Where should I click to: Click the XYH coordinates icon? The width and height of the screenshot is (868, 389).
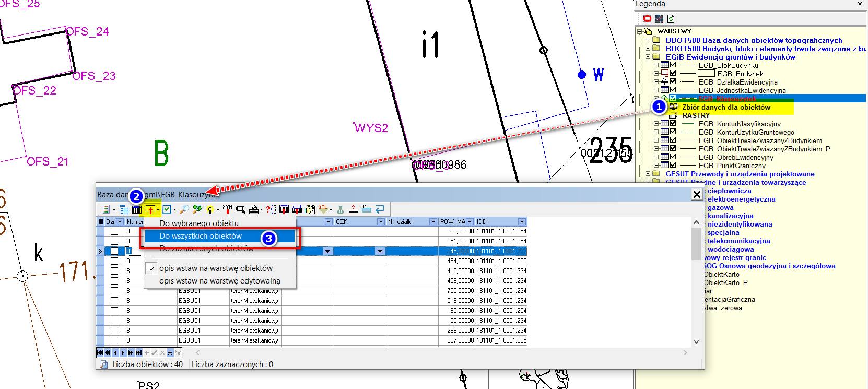click(x=227, y=209)
